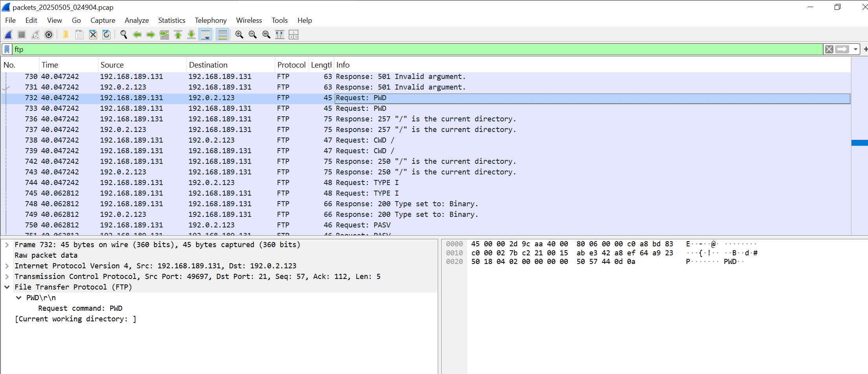
Task: Find a packet magnifier icon
Action: coord(124,35)
